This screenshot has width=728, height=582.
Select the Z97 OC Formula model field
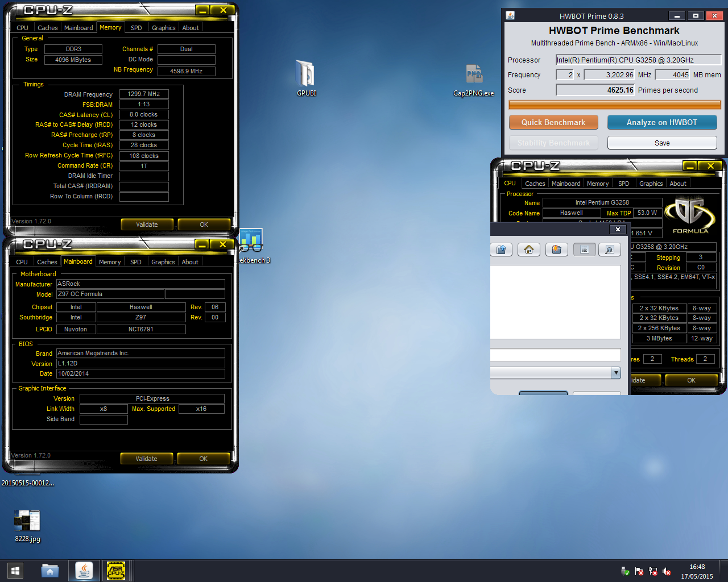110,294
